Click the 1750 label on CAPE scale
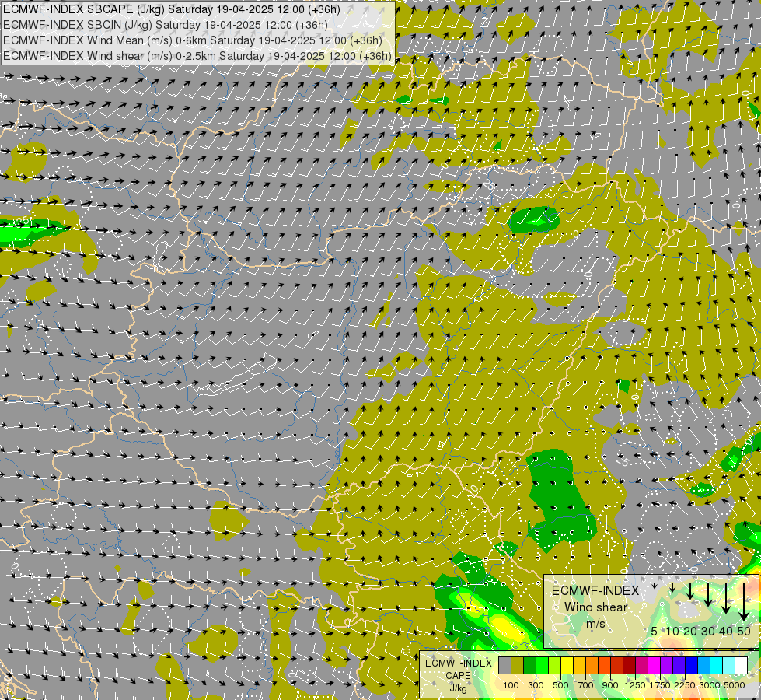This screenshot has height=700, width=761. point(660,685)
